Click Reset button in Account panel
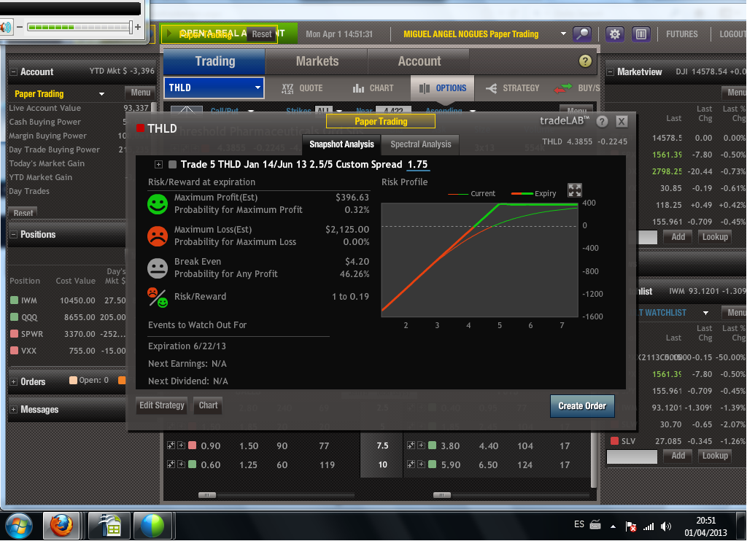This screenshot has height=560, width=747. click(23, 213)
